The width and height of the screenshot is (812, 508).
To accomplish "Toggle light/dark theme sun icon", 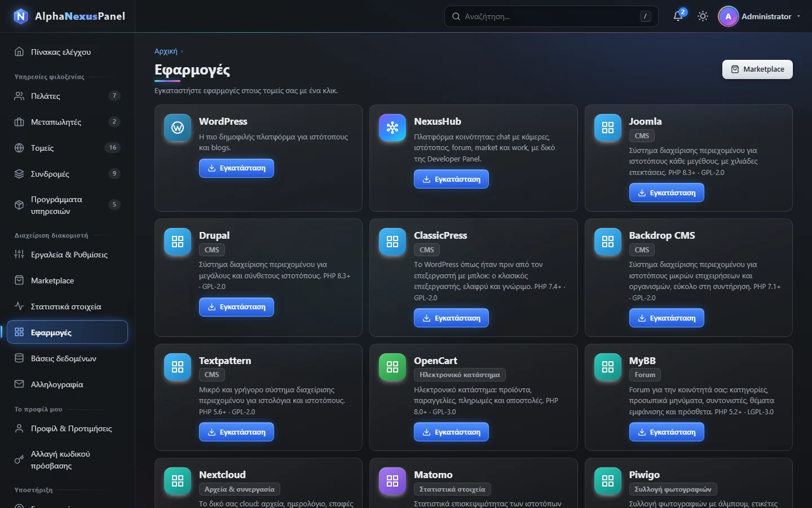I will pos(703,16).
